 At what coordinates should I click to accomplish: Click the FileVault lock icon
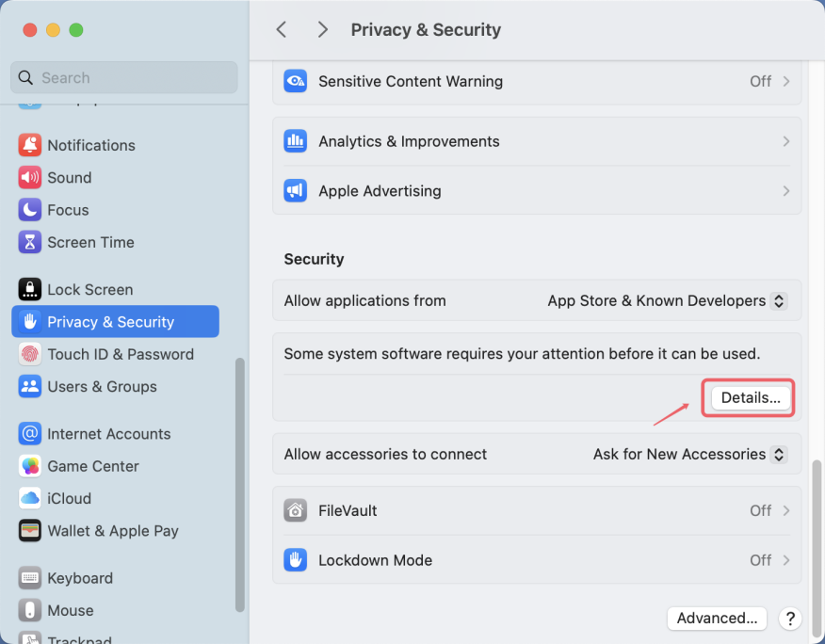tap(296, 510)
